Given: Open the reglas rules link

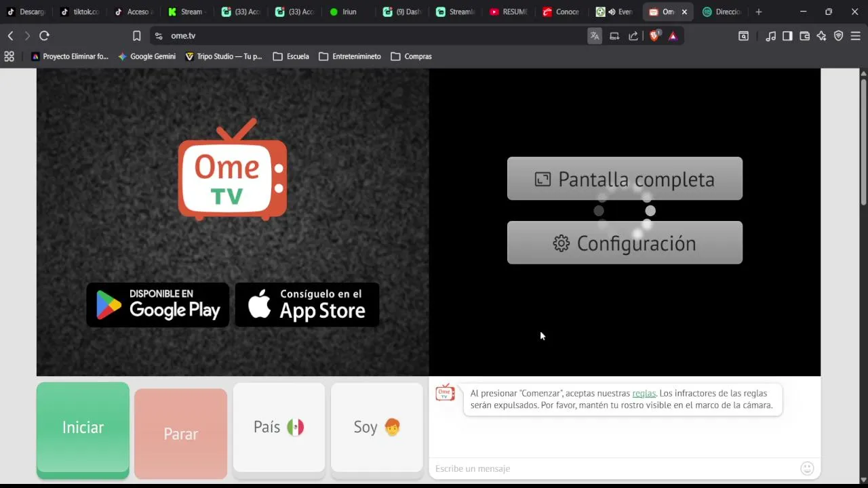Looking at the screenshot, I should coord(644,393).
